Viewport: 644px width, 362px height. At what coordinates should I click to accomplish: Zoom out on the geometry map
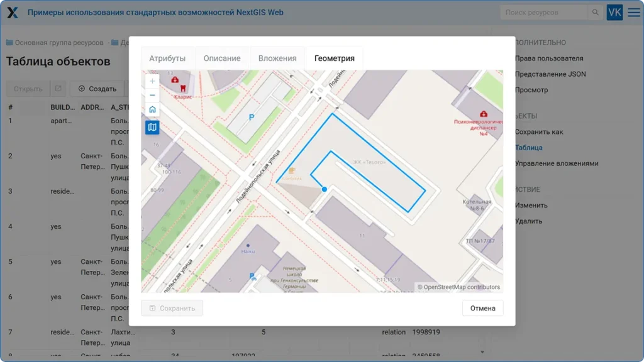point(152,95)
